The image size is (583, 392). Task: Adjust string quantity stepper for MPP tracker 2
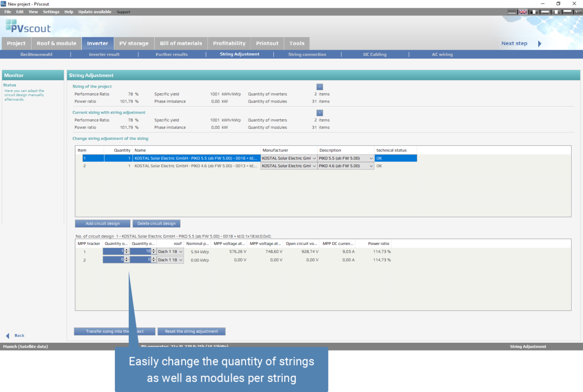pos(127,260)
